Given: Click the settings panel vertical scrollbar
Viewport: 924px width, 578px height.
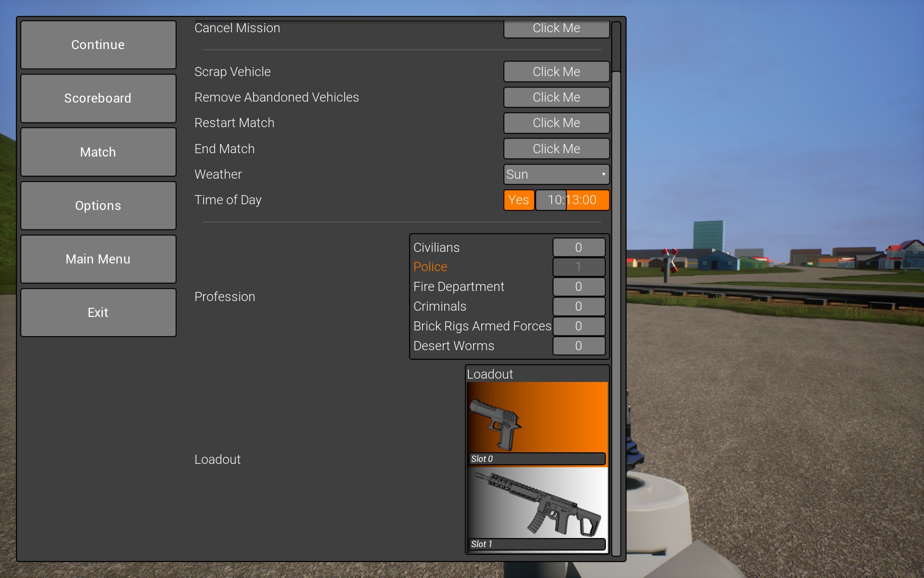Looking at the screenshot, I should (616, 289).
